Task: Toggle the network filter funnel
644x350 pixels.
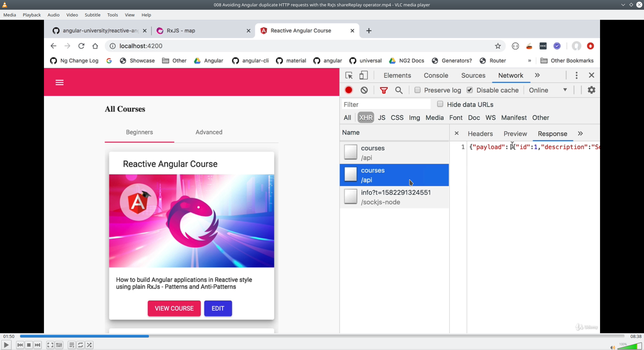Action: pos(384,90)
